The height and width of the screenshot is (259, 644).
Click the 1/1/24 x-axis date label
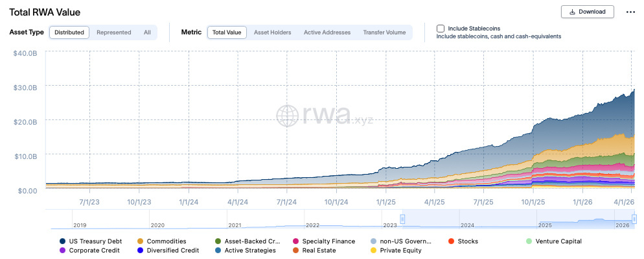pyautogui.click(x=189, y=202)
